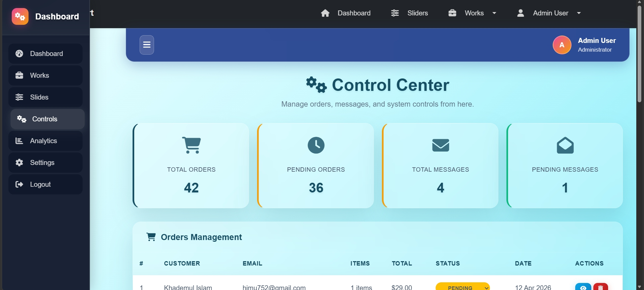
Task: Click the Control Center heading
Action: coord(391,85)
